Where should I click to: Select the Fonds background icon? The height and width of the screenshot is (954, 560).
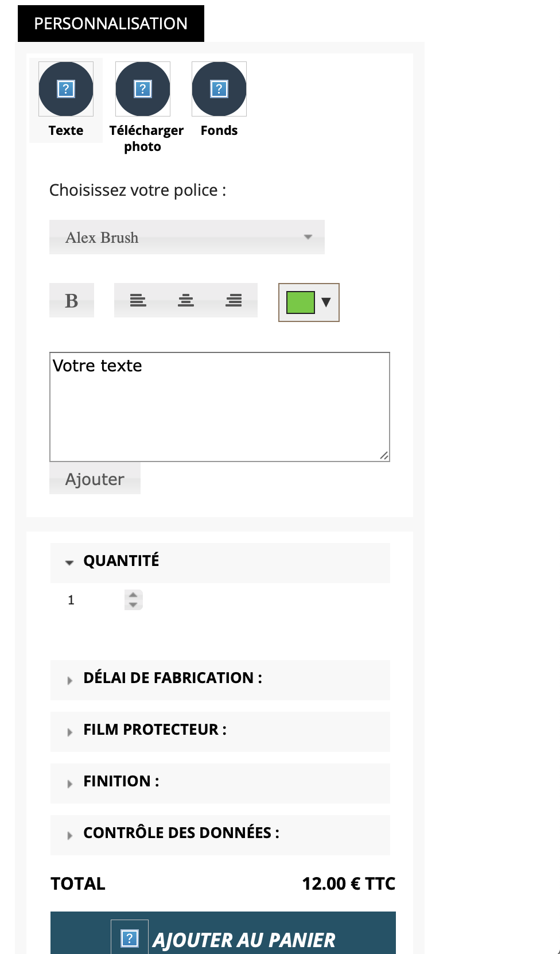point(219,89)
